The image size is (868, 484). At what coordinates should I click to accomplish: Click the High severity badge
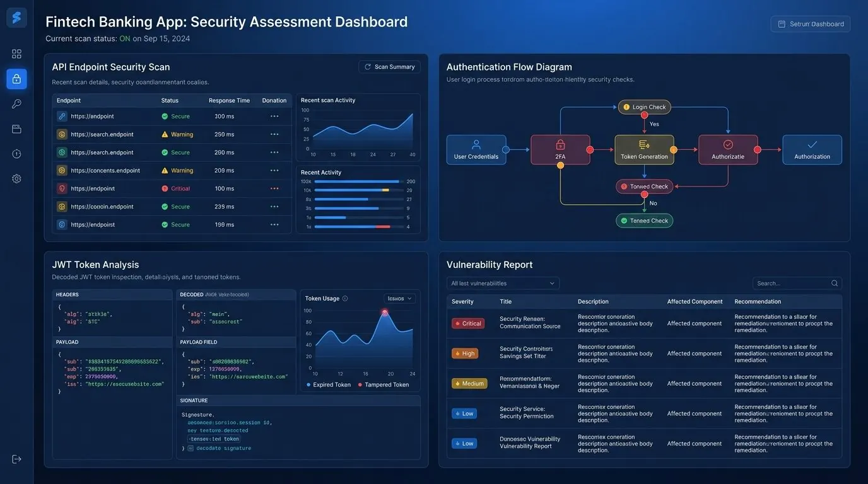click(x=465, y=354)
